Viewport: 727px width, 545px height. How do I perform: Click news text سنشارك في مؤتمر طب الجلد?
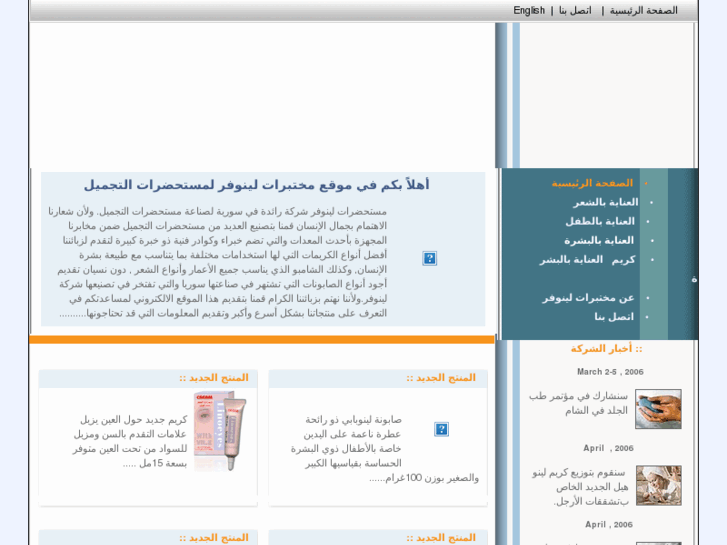pos(578,403)
